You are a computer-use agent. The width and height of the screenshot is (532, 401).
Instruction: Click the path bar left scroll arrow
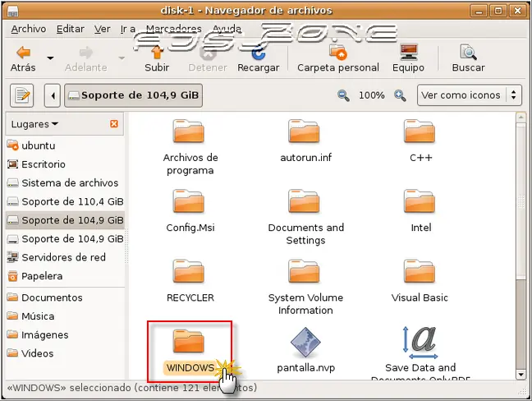pos(53,95)
